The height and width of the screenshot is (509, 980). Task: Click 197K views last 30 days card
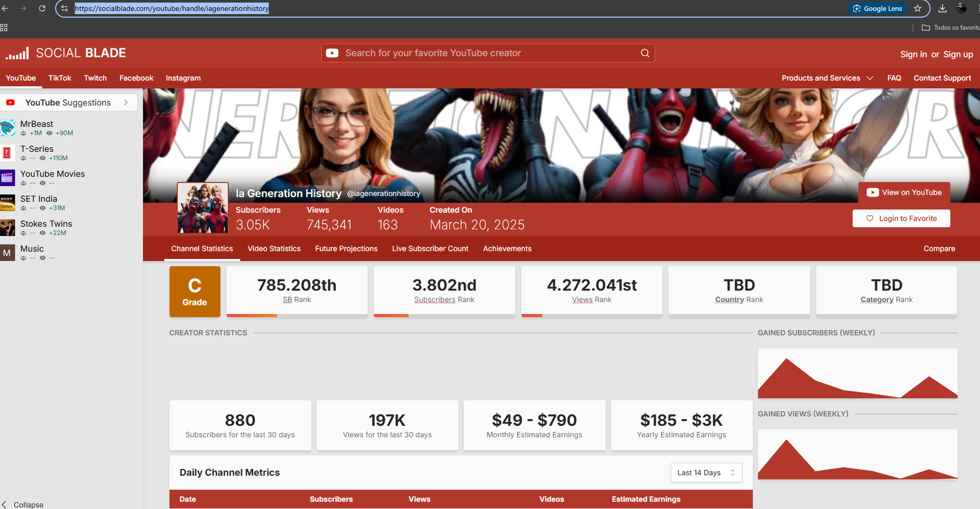pos(387,426)
